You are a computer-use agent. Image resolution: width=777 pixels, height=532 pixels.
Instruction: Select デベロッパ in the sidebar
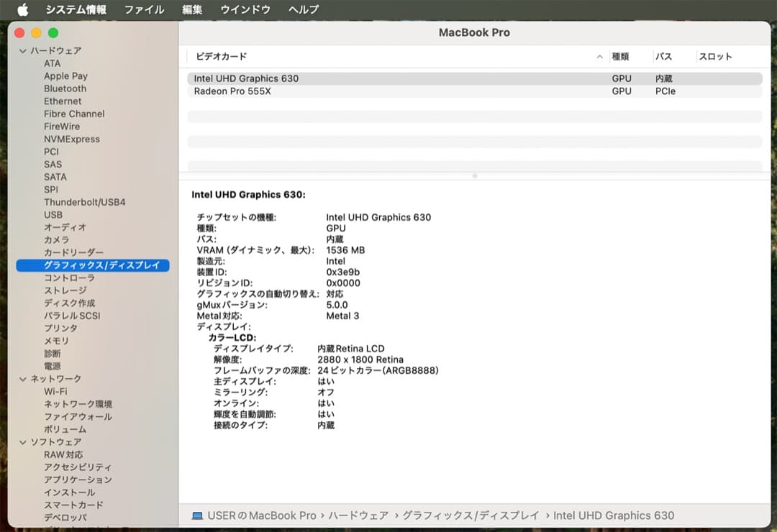pos(65,518)
